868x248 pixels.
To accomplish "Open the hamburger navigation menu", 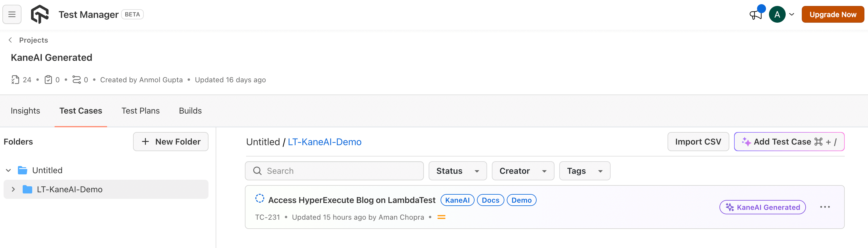I will click(12, 15).
